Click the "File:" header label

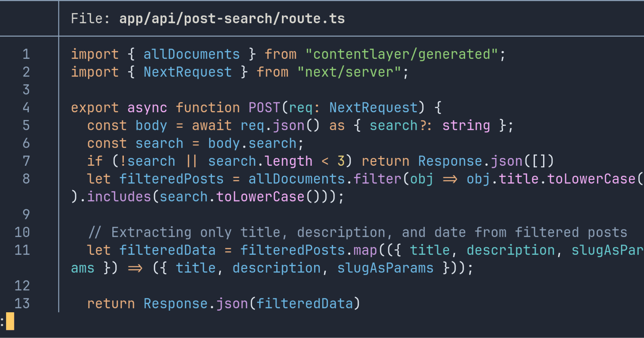pos(90,19)
